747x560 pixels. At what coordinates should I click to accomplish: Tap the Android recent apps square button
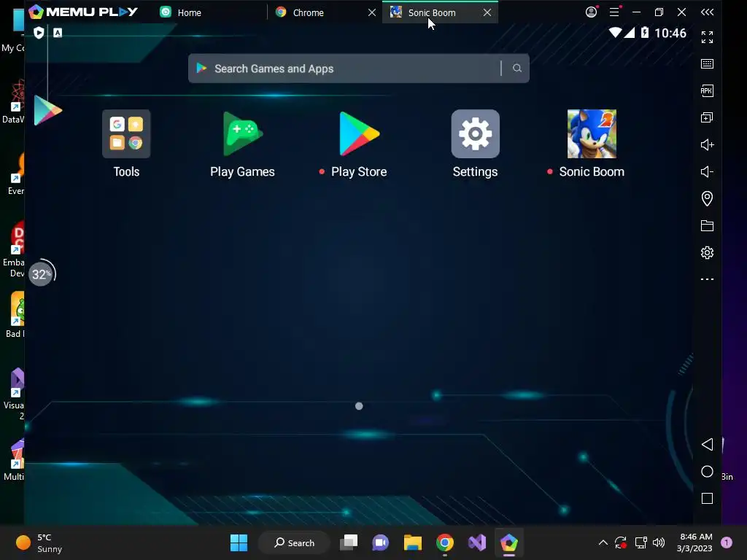click(707, 499)
